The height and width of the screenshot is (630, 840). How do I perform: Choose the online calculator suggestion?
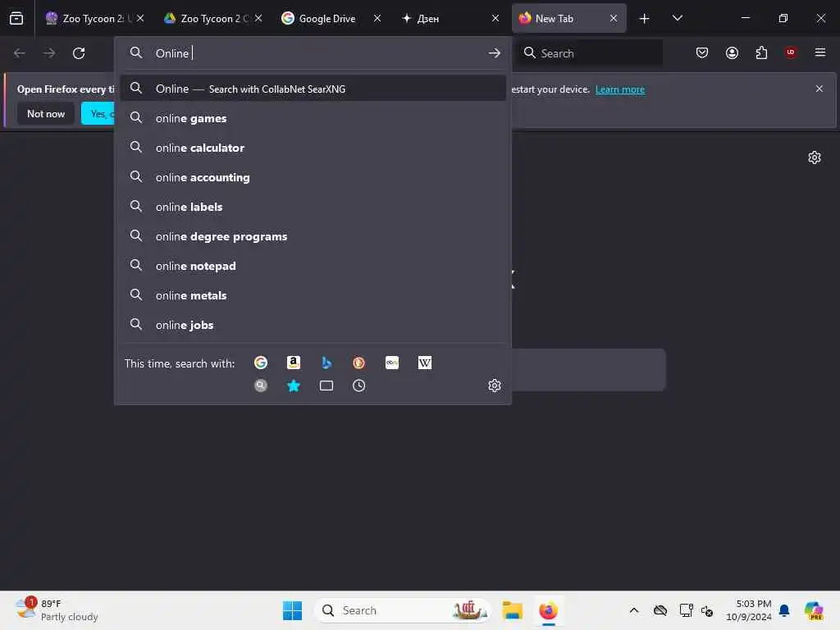click(x=313, y=148)
